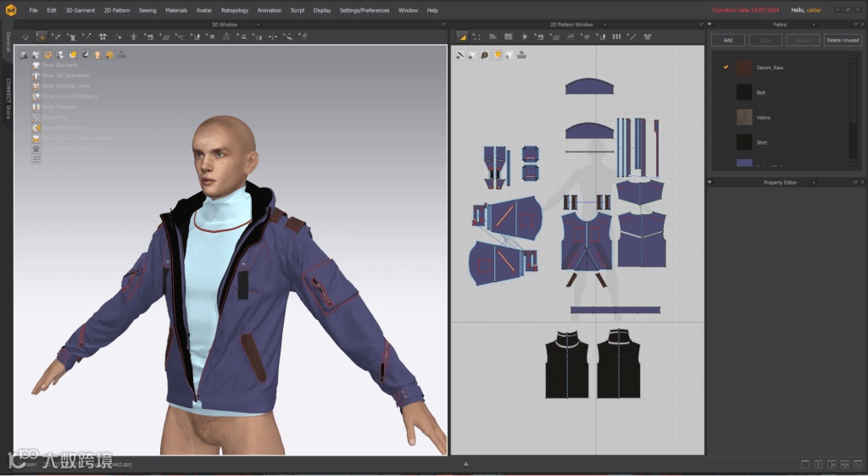Toggle Show Line (3D Pattern) option
The width and height of the screenshot is (868, 476).
click(x=36, y=97)
